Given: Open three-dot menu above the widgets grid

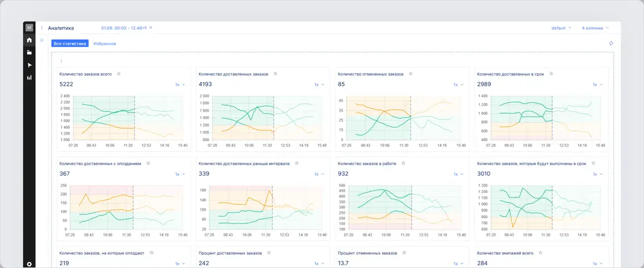Looking at the screenshot, I should click(61, 61).
